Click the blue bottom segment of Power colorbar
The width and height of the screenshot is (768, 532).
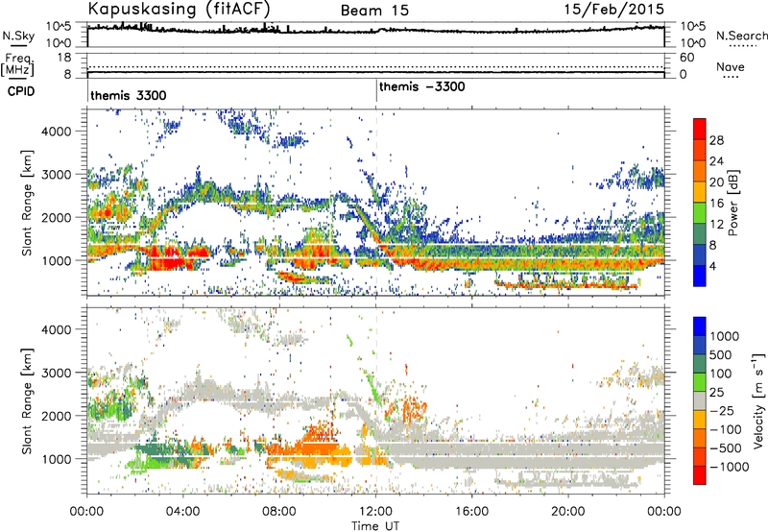[x=700, y=276]
